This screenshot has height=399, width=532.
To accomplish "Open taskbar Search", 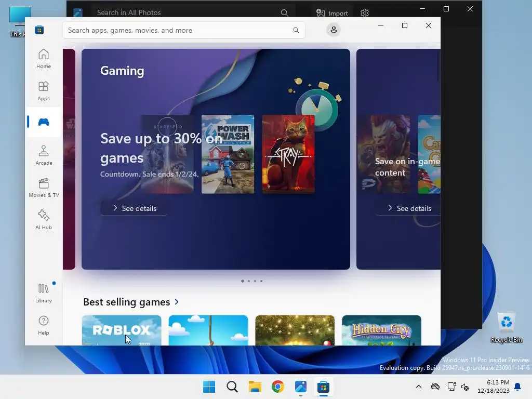I will click(232, 387).
